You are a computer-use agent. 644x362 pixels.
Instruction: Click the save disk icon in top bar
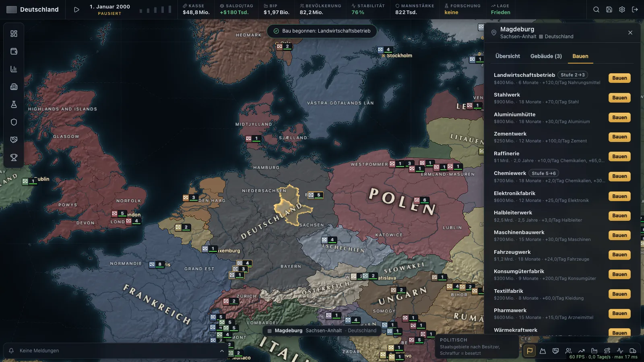(x=609, y=10)
